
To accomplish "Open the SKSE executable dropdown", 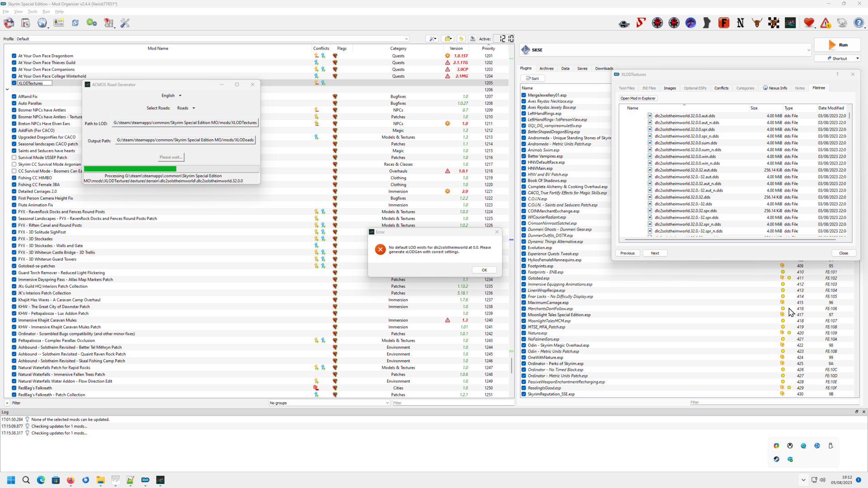I will coord(665,50).
